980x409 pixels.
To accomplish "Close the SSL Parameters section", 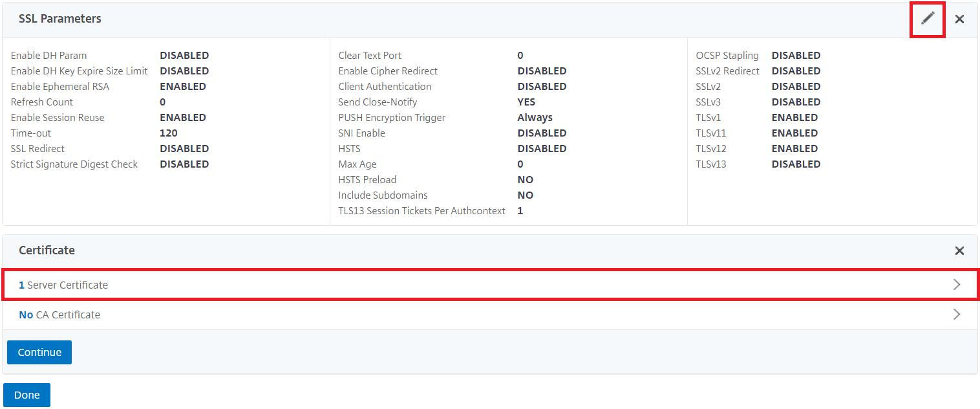I will tap(959, 19).
